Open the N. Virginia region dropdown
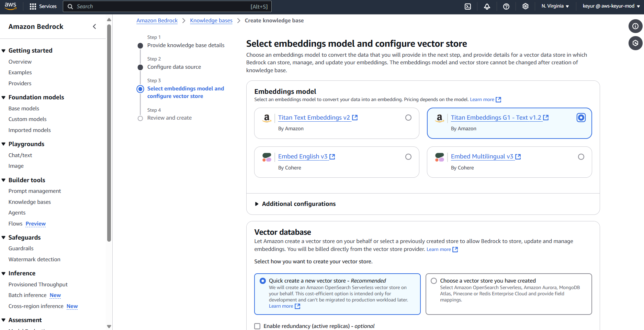The width and height of the screenshot is (644, 330). pos(555,6)
